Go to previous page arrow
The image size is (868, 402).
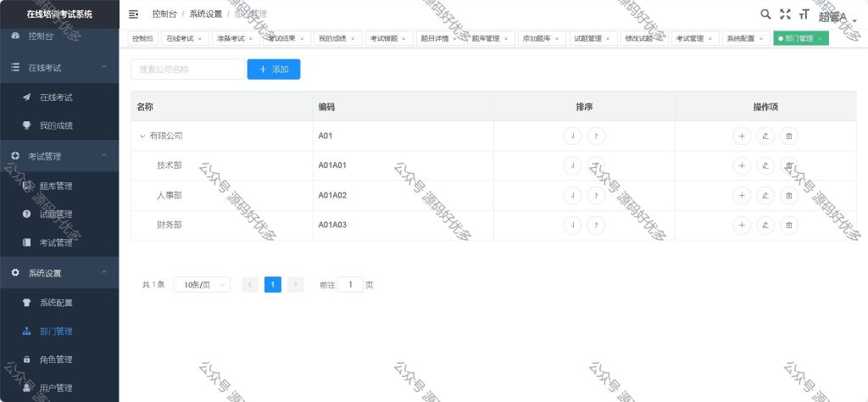250,285
